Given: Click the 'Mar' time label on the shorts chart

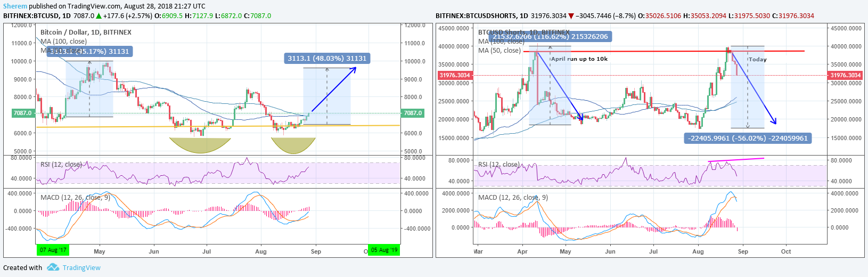Looking at the screenshot, I should pos(478,251).
